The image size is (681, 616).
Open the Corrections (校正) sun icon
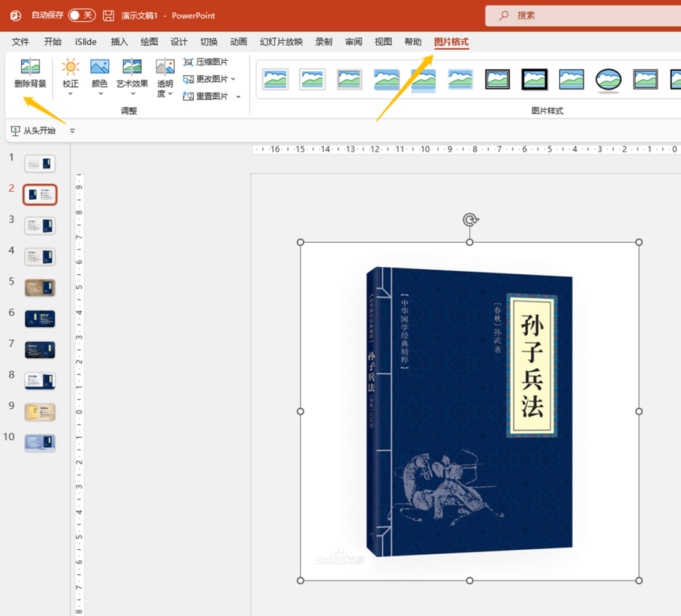pyautogui.click(x=71, y=66)
